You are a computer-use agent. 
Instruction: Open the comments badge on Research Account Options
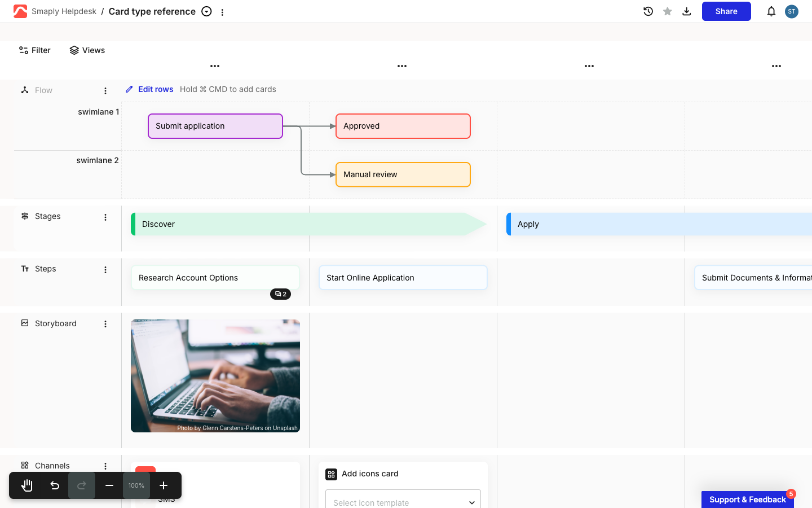(281, 294)
